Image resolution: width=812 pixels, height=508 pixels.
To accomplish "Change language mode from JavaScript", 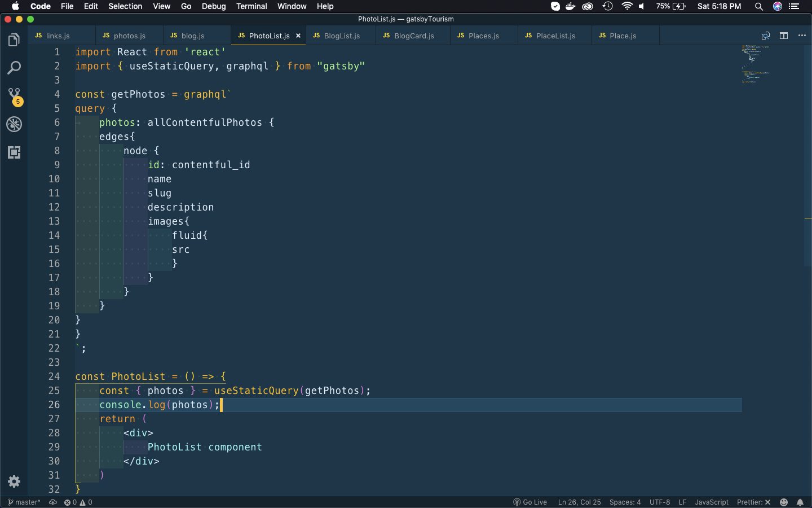I will pos(711,502).
